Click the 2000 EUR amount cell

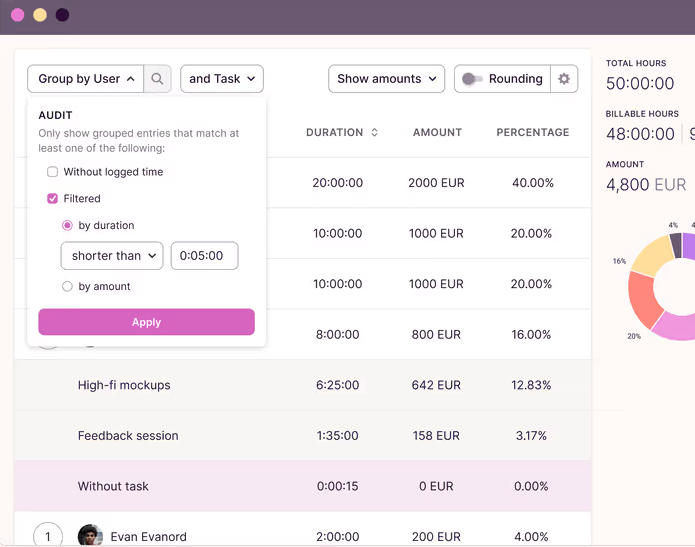tap(436, 183)
